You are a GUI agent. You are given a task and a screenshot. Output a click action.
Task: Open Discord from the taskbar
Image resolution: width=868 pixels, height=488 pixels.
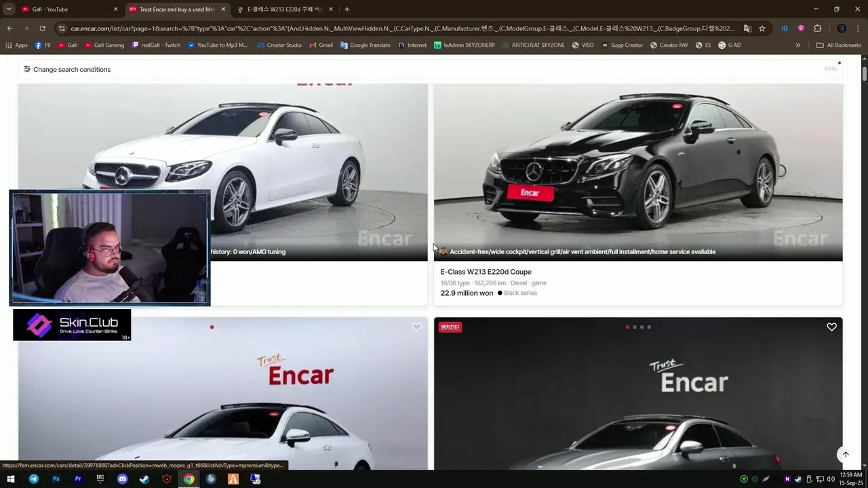pyautogui.click(x=122, y=479)
